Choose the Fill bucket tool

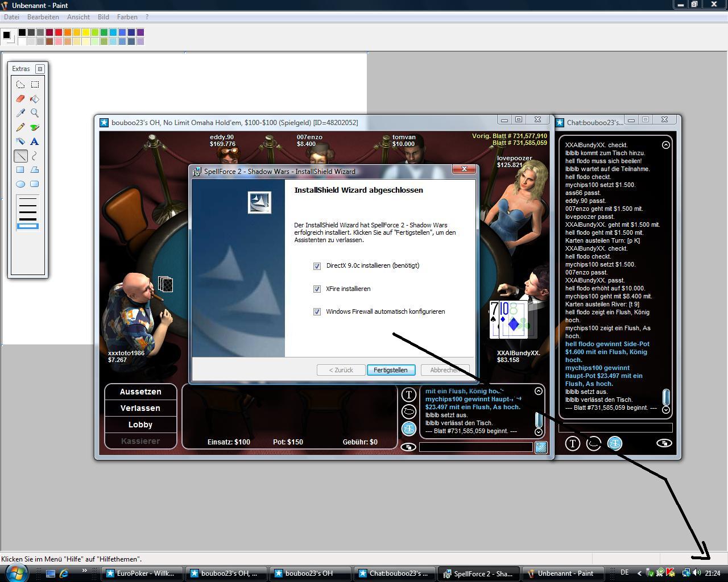pos(35,99)
